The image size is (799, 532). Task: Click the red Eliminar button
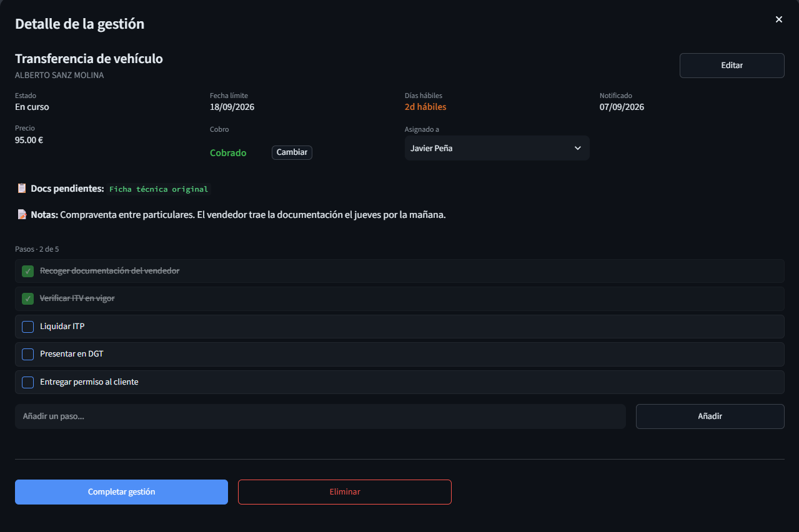345,492
